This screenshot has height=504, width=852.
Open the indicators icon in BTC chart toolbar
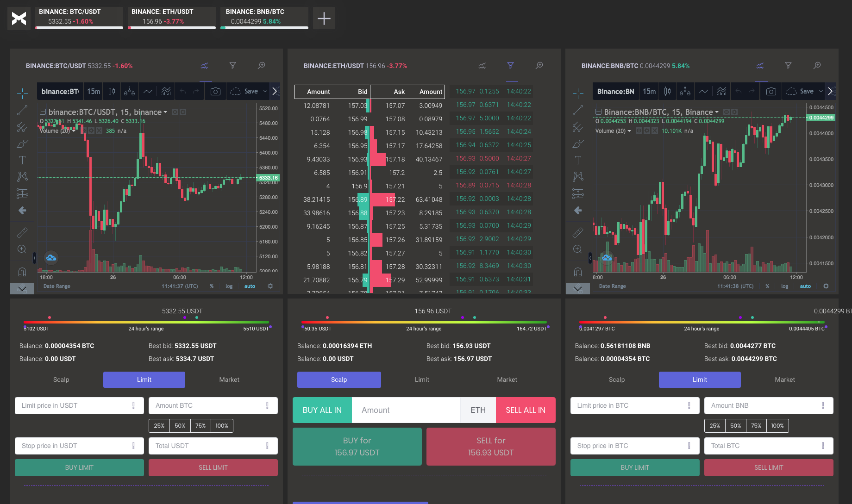click(x=166, y=91)
